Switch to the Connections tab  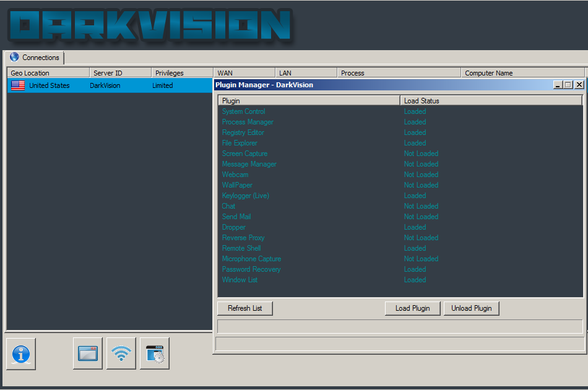click(35, 58)
